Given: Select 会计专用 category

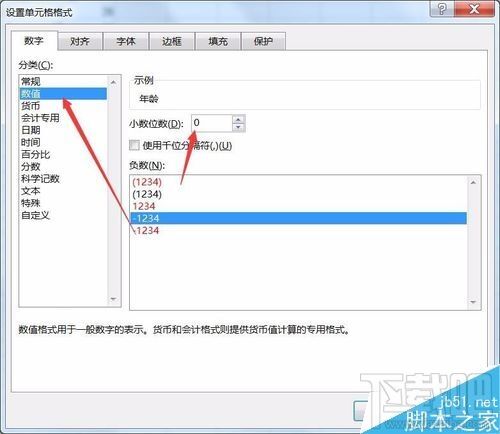Looking at the screenshot, I should point(63,118).
